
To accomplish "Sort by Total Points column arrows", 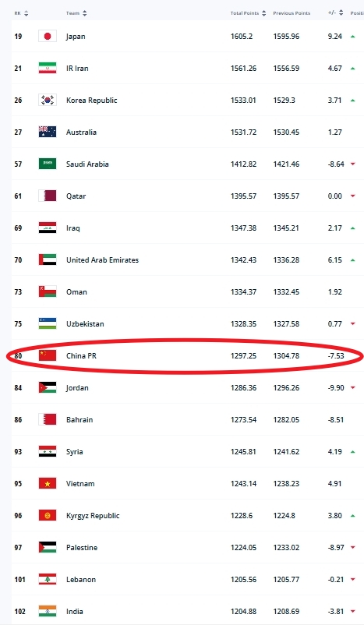I will 264,13.
